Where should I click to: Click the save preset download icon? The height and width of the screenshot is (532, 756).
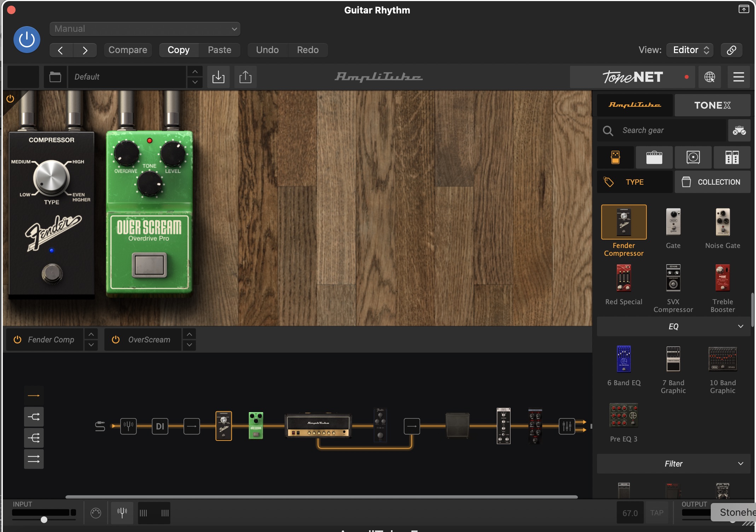point(219,77)
